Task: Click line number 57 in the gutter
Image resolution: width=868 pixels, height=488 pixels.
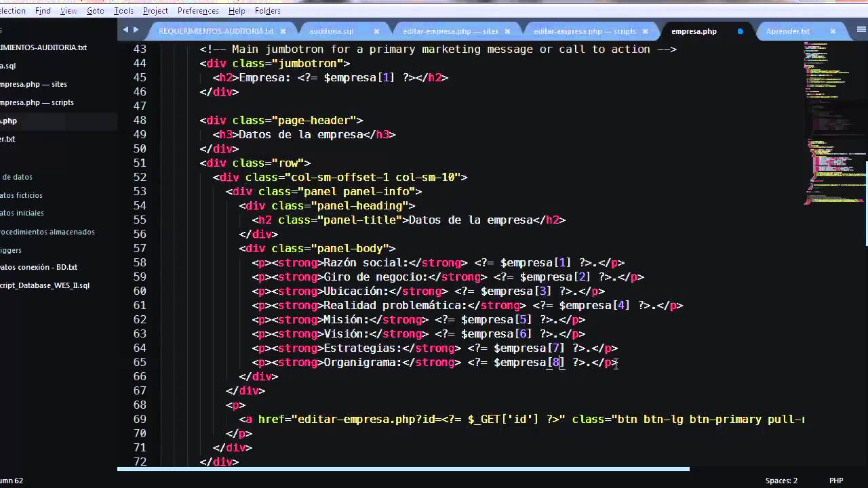Action: click(x=139, y=248)
